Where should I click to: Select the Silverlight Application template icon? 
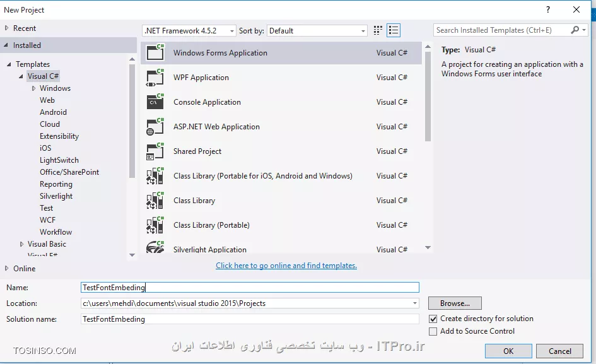point(155,247)
